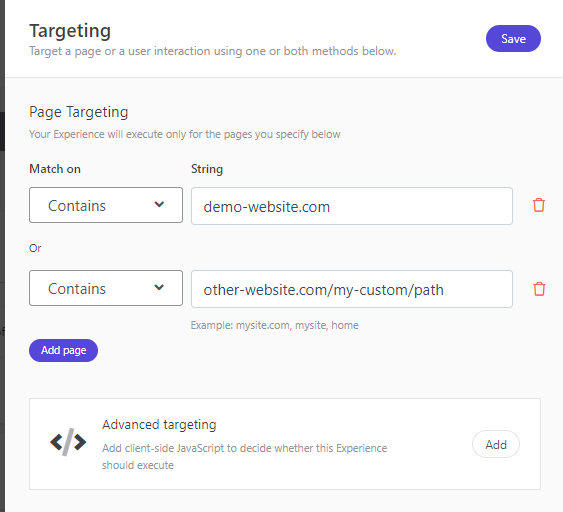Click the Page Targeting section title
The width and height of the screenshot is (563, 512).
79,112
